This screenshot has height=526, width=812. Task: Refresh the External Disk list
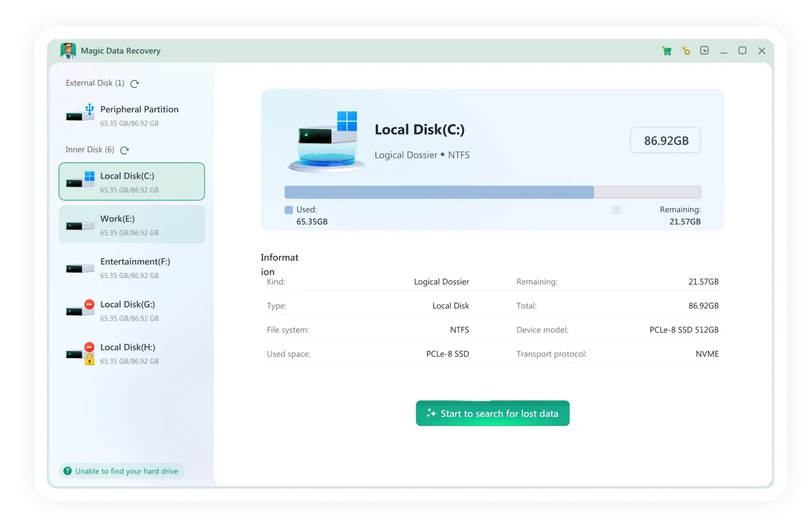135,84
